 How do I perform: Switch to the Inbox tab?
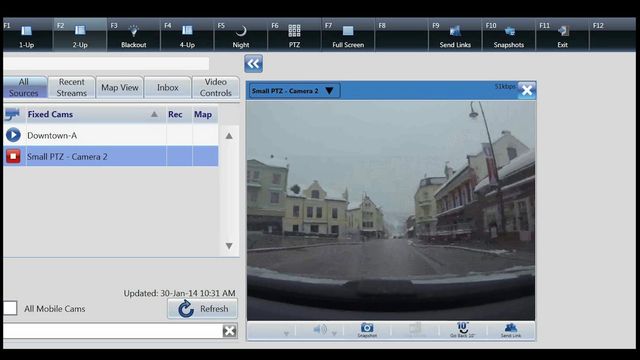click(168, 87)
